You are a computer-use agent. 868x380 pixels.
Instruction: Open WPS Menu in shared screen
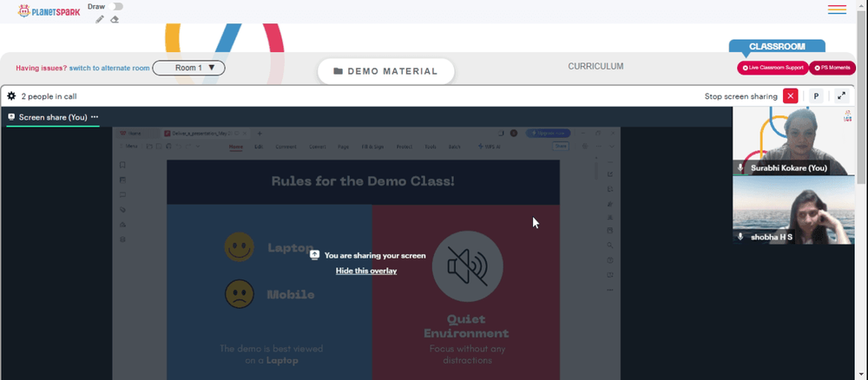[129, 147]
